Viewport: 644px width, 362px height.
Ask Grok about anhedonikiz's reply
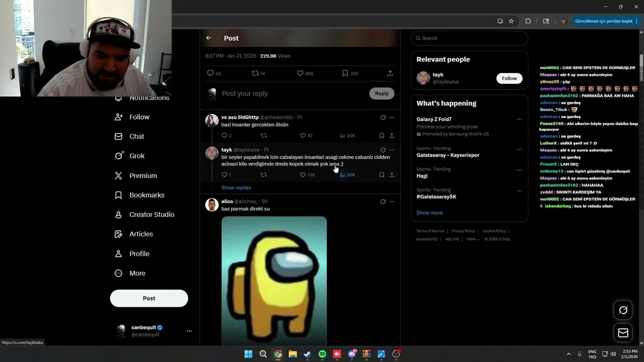coord(383,118)
